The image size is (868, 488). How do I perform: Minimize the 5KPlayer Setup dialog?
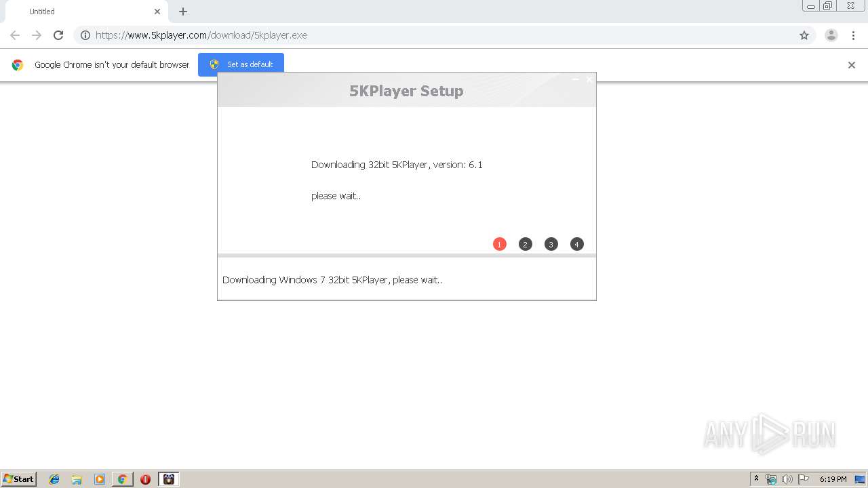point(576,79)
